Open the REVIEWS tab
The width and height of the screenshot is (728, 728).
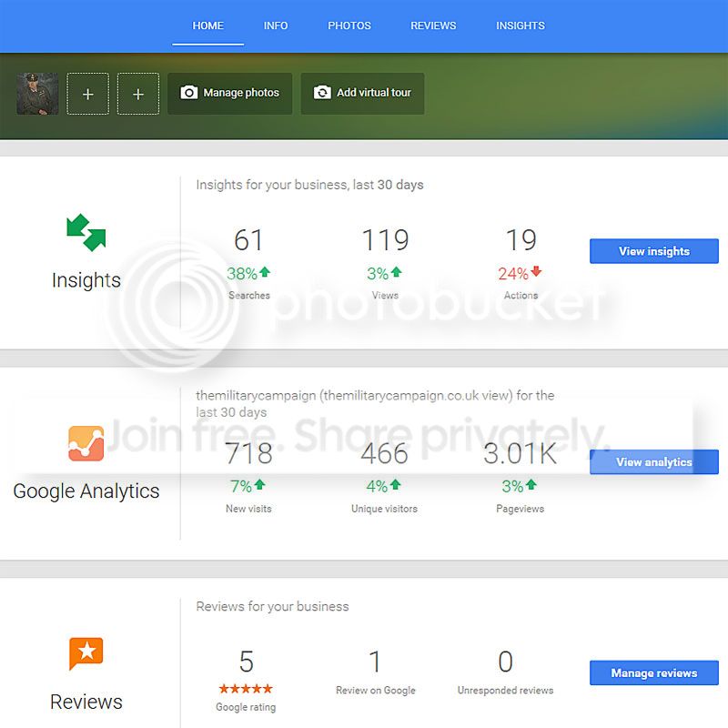tap(433, 25)
